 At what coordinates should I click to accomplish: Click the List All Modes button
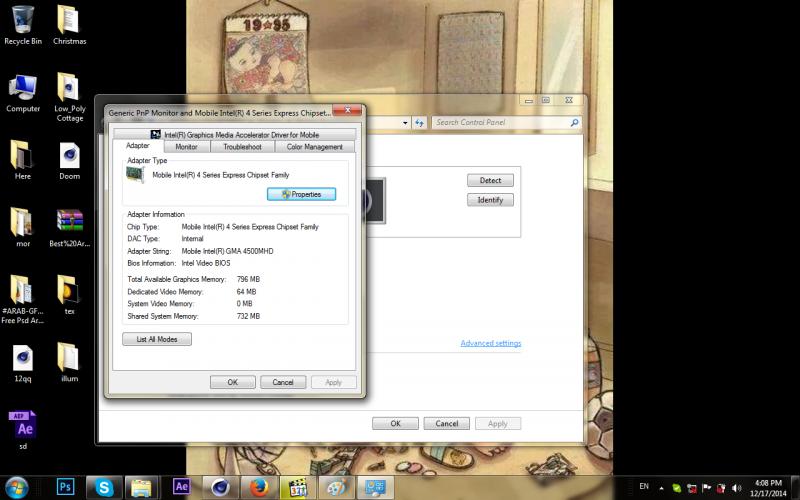click(x=157, y=339)
